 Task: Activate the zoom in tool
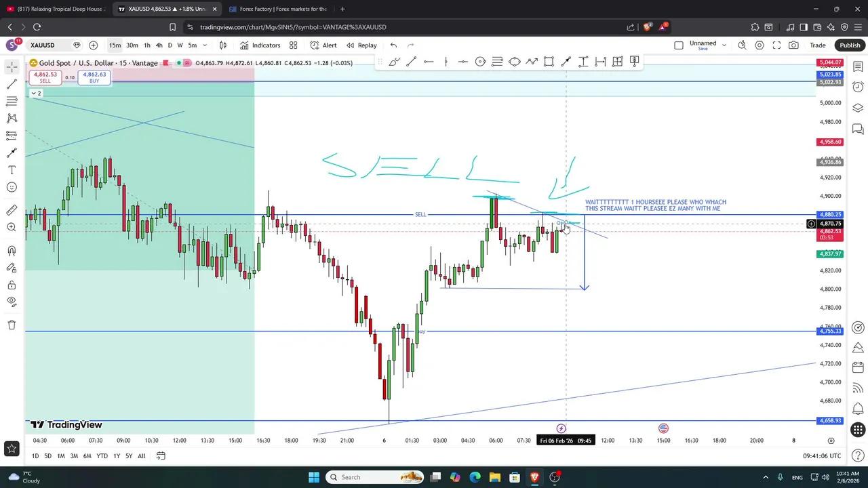(x=12, y=228)
